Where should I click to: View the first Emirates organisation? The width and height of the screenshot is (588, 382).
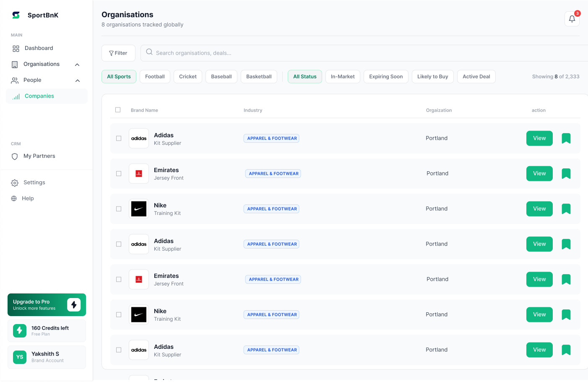pos(539,174)
